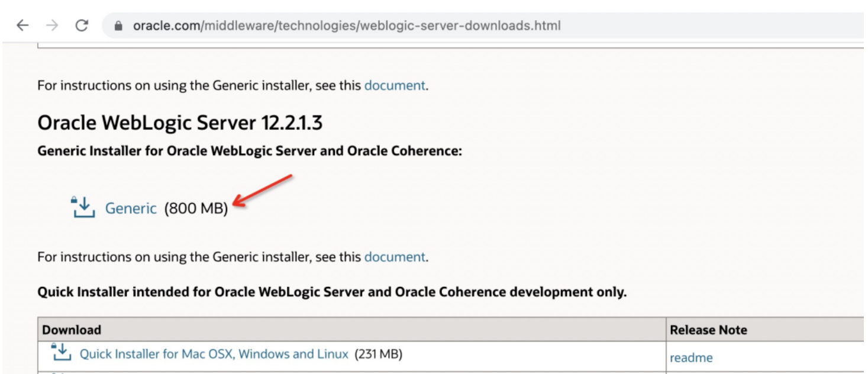
Task: Click the browser forward arrow
Action: (52, 25)
